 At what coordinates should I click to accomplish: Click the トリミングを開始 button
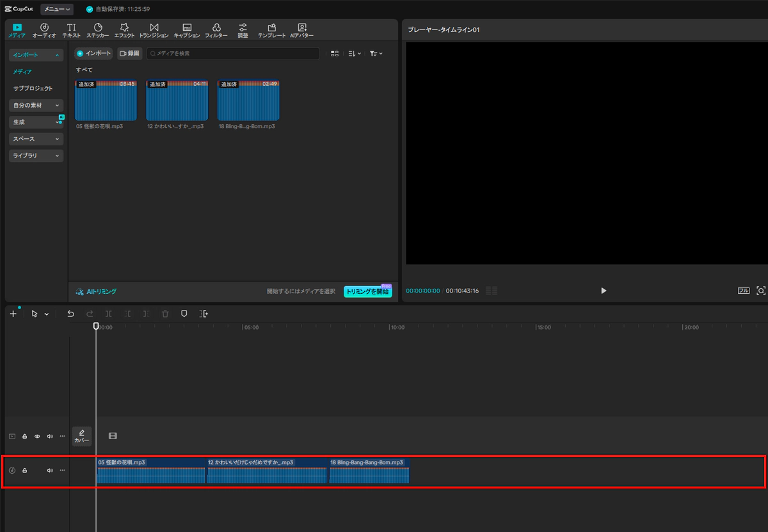tap(367, 291)
